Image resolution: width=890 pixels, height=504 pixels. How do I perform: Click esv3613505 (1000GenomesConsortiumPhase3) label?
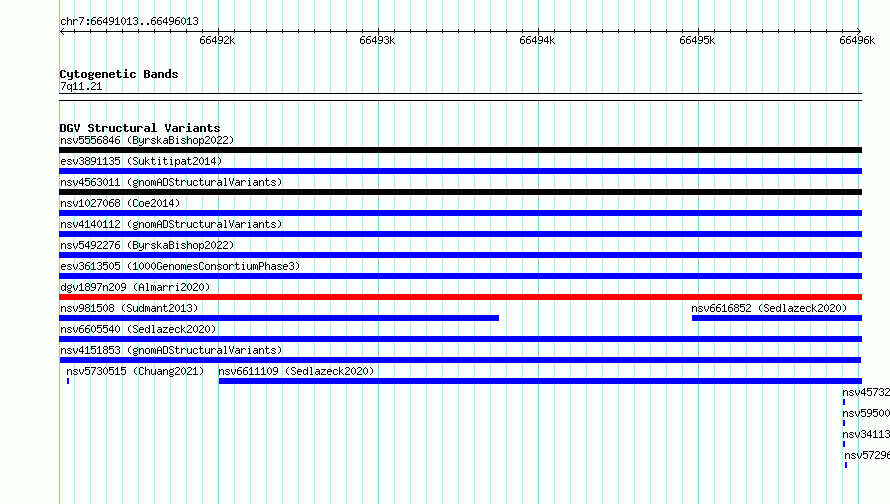pyautogui.click(x=180, y=266)
